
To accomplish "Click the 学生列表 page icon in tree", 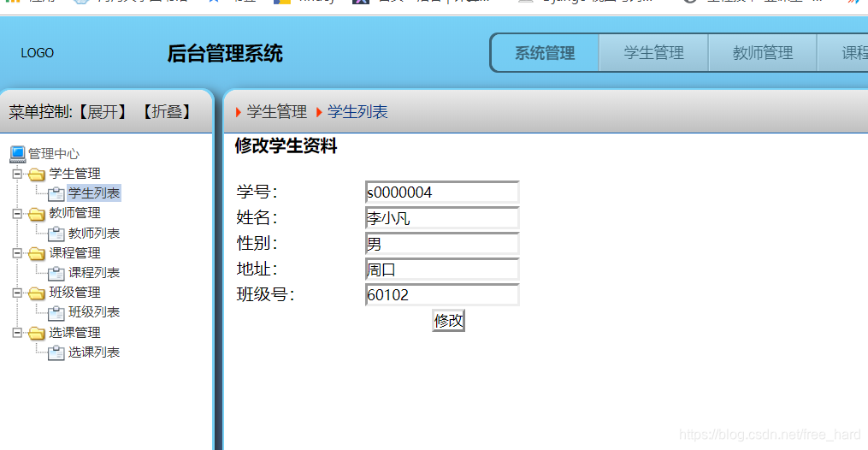I will [x=56, y=193].
